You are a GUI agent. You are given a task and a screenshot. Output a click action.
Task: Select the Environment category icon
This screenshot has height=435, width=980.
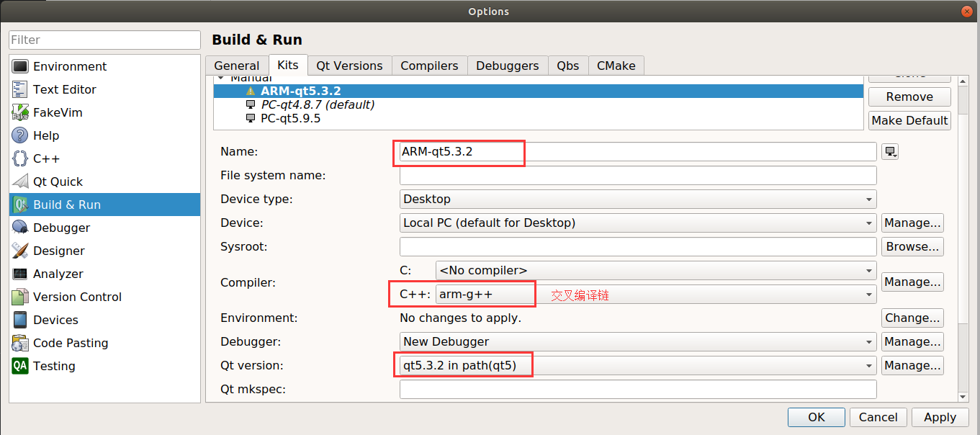click(20, 66)
